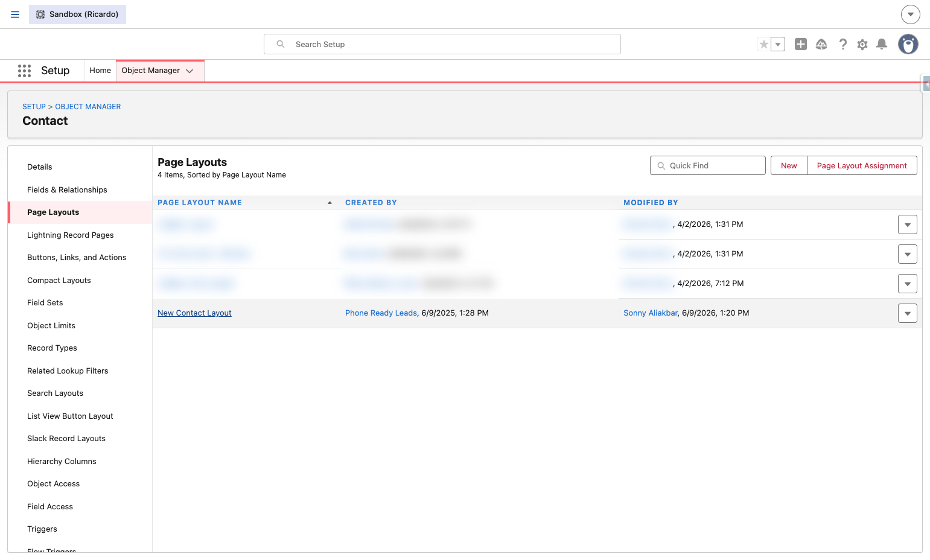Select the Object Manager tab
The image size is (930, 560).
coord(151,71)
